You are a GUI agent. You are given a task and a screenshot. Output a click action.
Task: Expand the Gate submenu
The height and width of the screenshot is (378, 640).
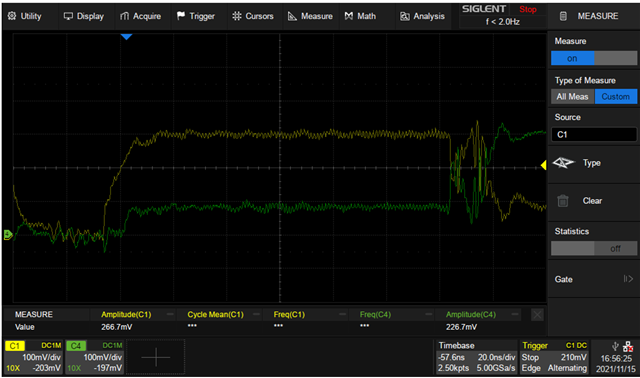pos(594,279)
